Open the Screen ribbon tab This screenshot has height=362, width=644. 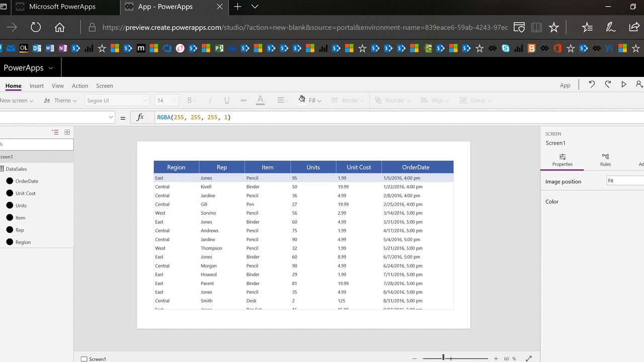coord(105,86)
